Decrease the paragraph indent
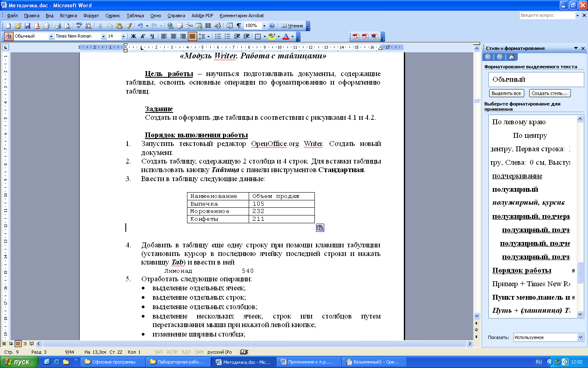 [237, 36]
